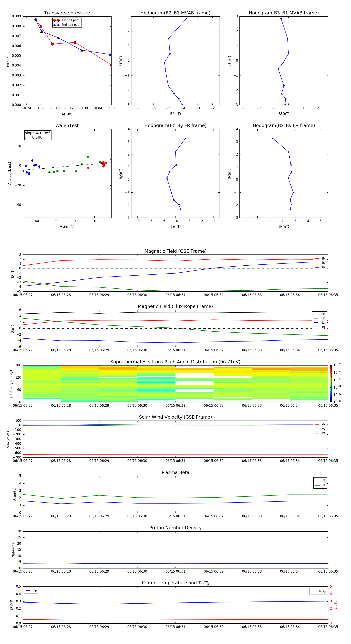This screenshot has width=351, height=644.
Task: Click the V_A(km/s) x-axis label in WalenTest
Action: click(x=67, y=227)
